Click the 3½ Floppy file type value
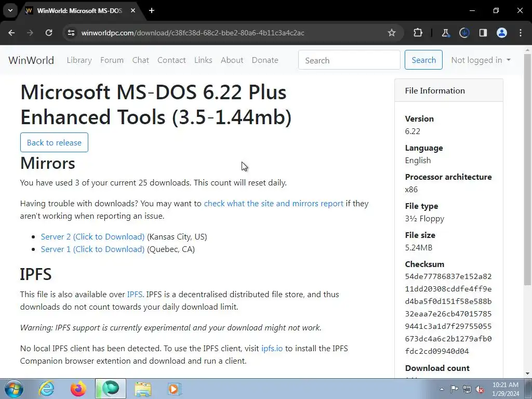The width and height of the screenshot is (532, 399). click(x=424, y=219)
